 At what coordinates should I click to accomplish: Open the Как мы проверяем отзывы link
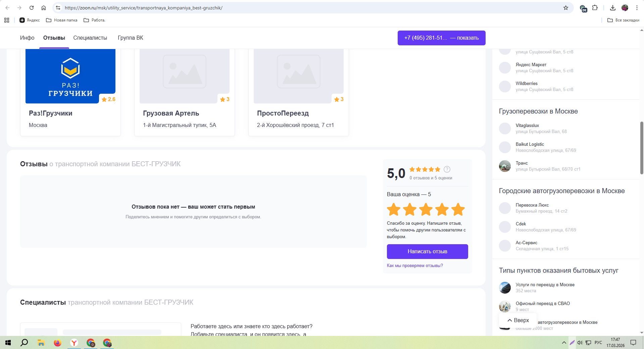pyautogui.click(x=415, y=266)
